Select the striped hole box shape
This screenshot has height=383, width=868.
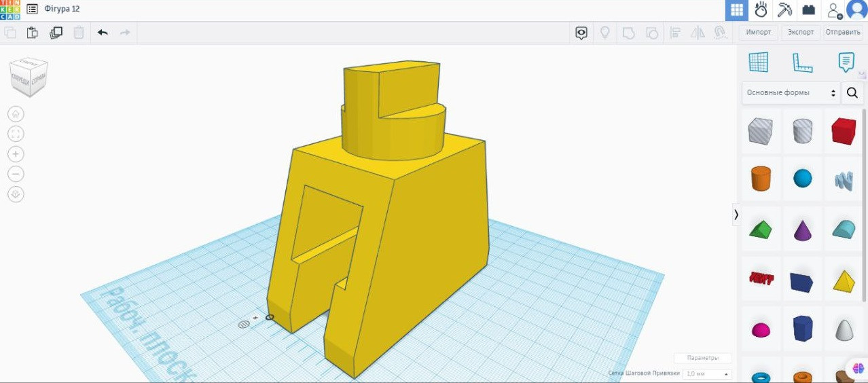point(760,130)
